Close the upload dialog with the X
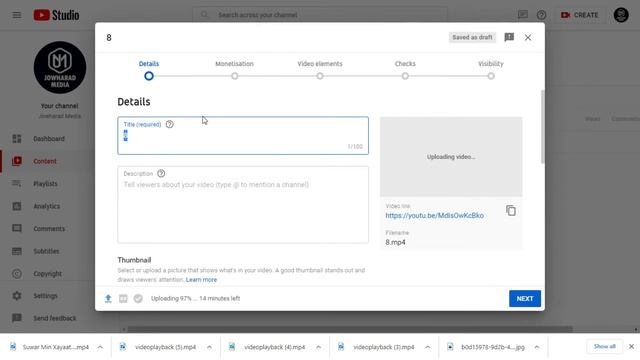Image resolution: width=640 pixels, height=360 pixels. (x=528, y=37)
